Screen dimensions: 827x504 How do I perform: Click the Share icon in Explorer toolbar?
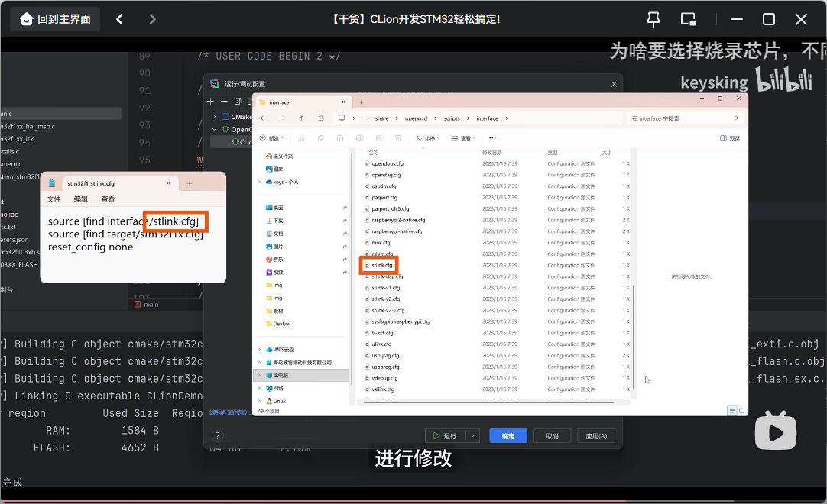click(x=378, y=138)
